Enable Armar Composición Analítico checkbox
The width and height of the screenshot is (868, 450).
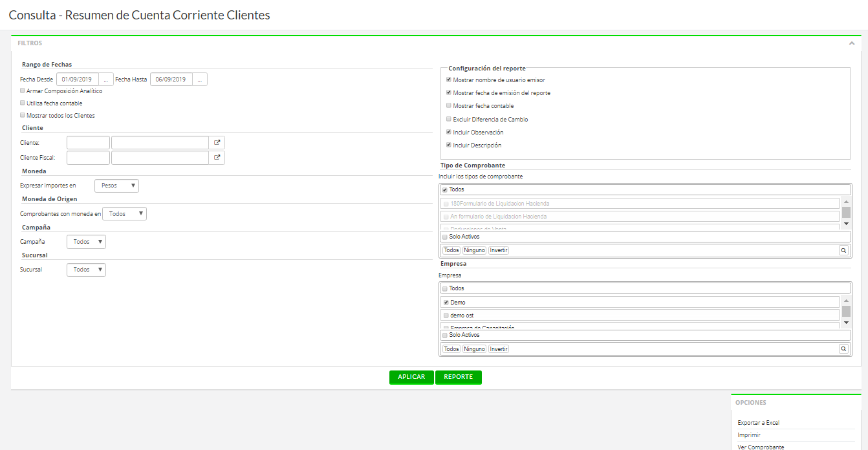pos(23,91)
